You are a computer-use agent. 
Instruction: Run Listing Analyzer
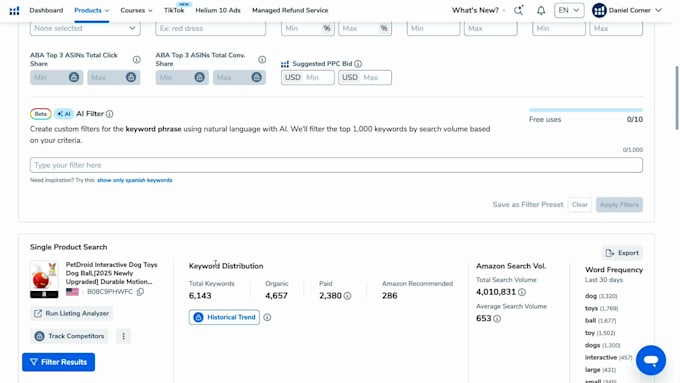click(x=72, y=313)
